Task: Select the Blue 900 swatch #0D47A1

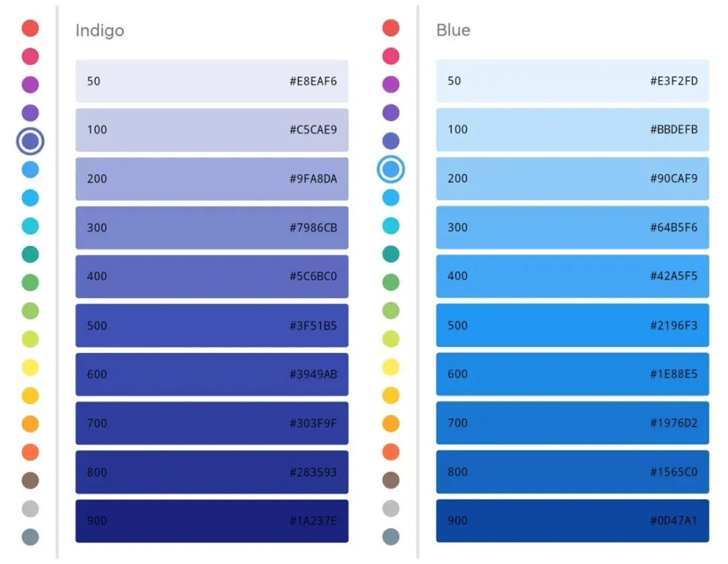Action: click(572, 520)
